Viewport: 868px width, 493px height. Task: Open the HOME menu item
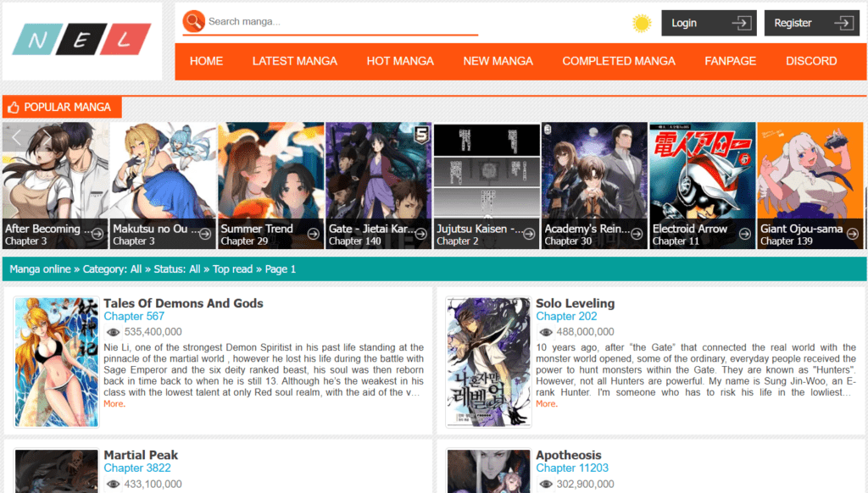pos(207,62)
